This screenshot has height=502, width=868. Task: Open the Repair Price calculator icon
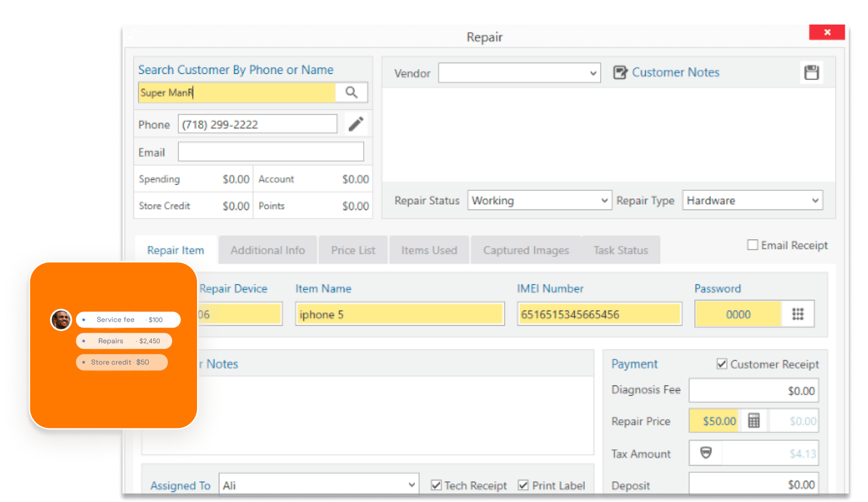tap(754, 421)
